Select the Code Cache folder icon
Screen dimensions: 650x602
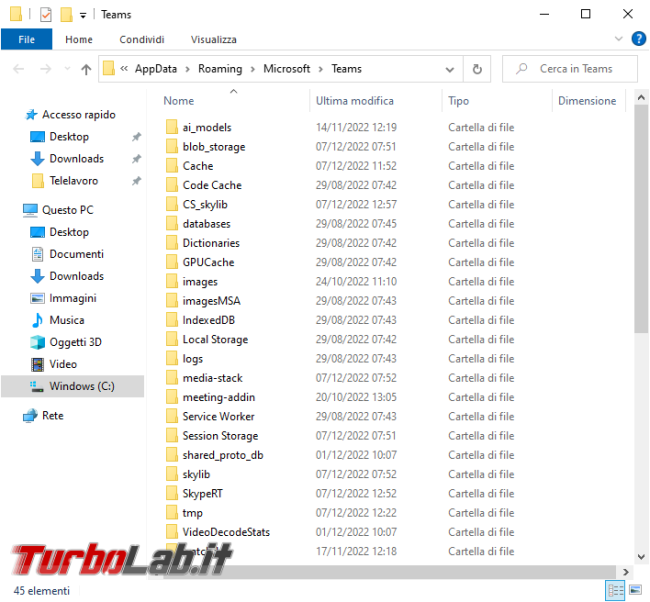172,185
